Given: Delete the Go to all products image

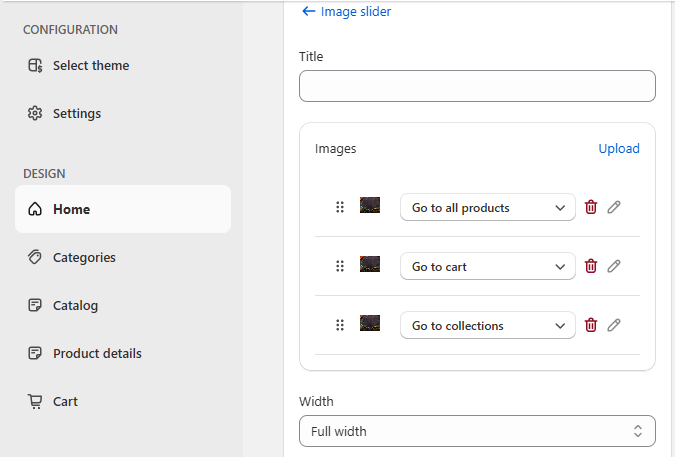Looking at the screenshot, I should click(x=591, y=207).
